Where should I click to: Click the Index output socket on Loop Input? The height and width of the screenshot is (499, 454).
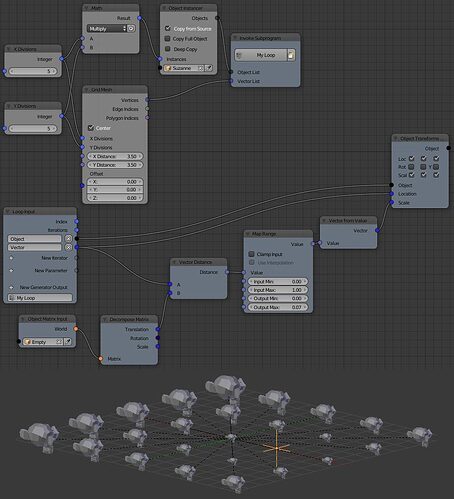(77, 221)
